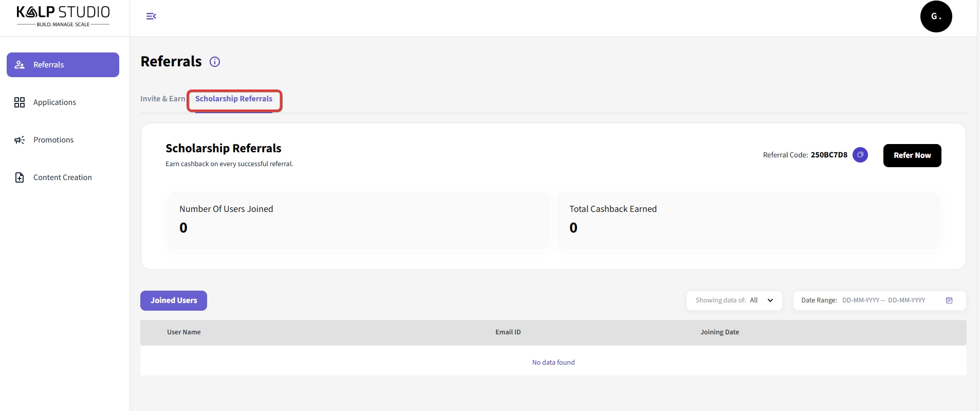Viewport: 980px width, 411px height.
Task: Click the Content Creation document icon
Action: pos(20,177)
